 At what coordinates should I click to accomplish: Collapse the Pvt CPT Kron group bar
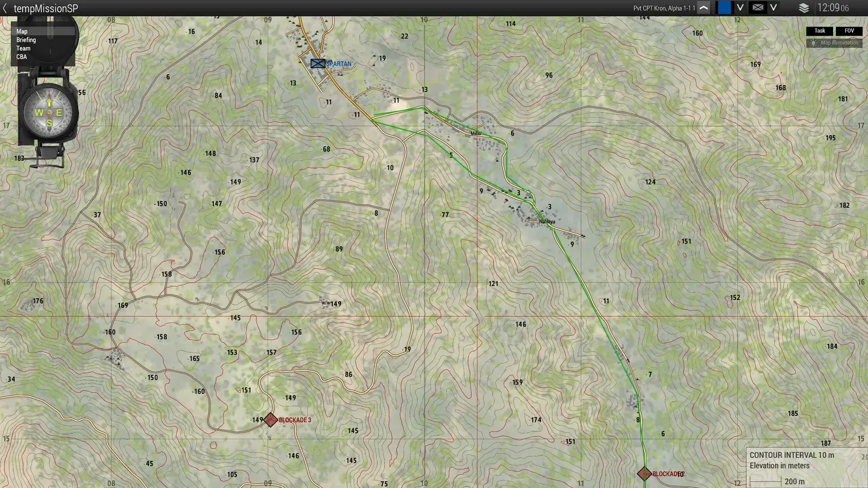click(x=704, y=7)
